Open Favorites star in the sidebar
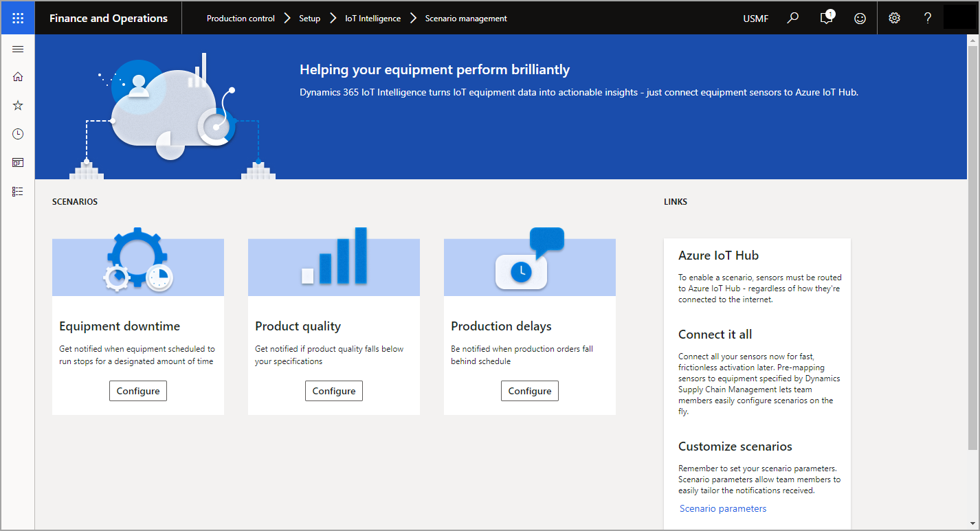This screenshot has width=980, height=531. tap(18, 105)
